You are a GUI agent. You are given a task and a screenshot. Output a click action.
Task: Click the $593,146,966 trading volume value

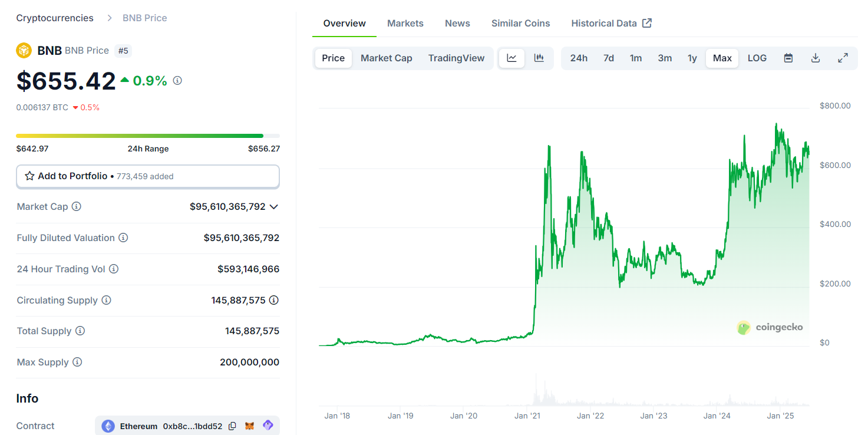point(249,269)
